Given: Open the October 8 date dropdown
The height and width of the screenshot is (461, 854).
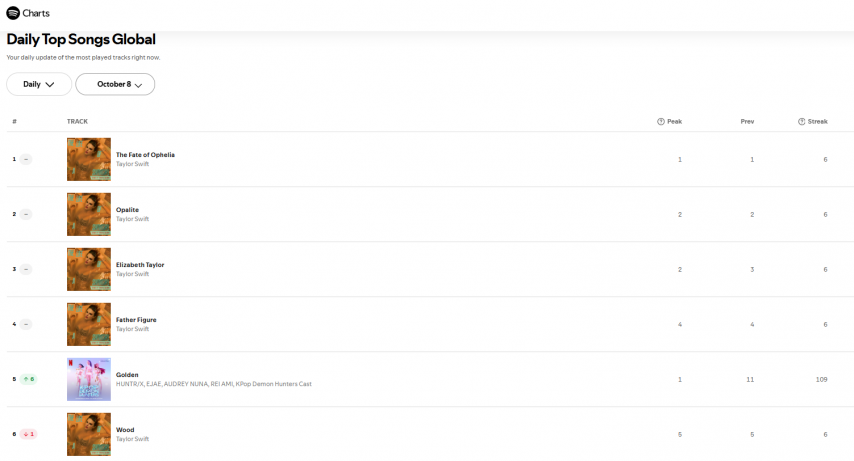Looking at the screenshot, I should [115, 84].
